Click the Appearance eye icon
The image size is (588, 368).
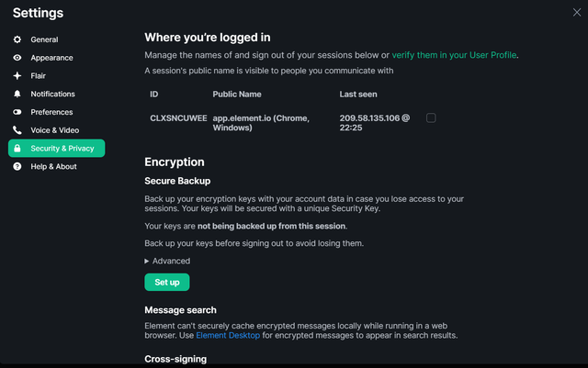[17, 58]
